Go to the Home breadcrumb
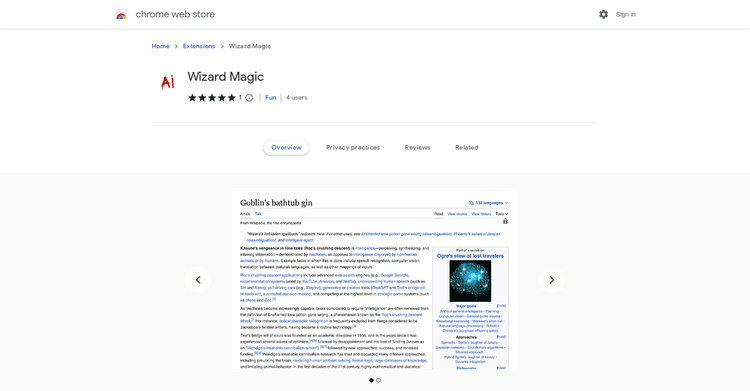 coord(161,46)
